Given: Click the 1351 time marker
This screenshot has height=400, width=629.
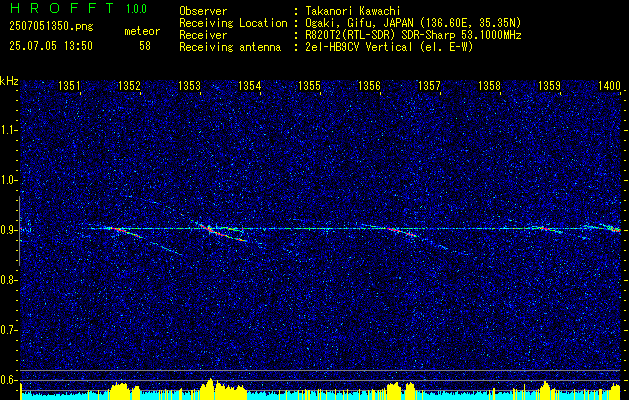Looking at the screenshot, I should (69, 85).
